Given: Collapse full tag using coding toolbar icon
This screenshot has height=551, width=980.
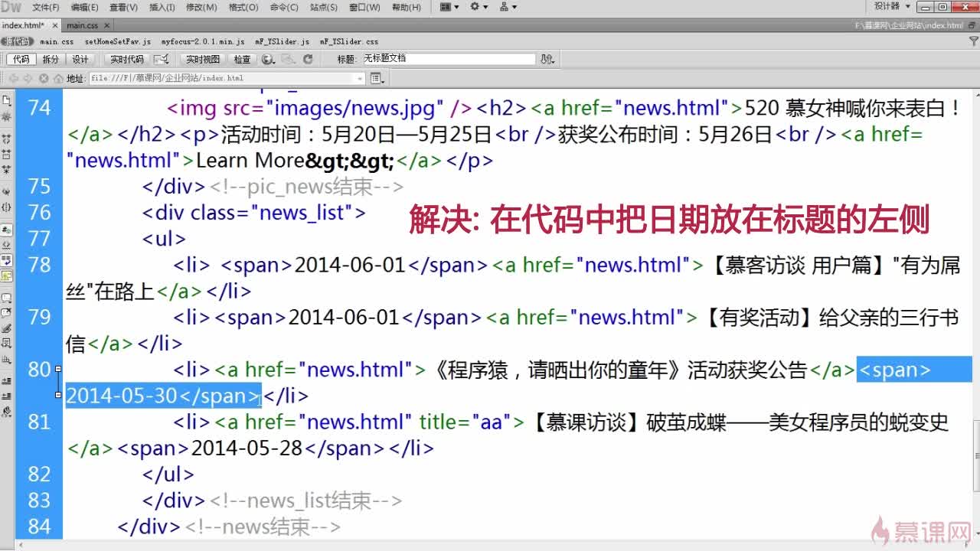Looking at the screenshot, I should 6,139.
